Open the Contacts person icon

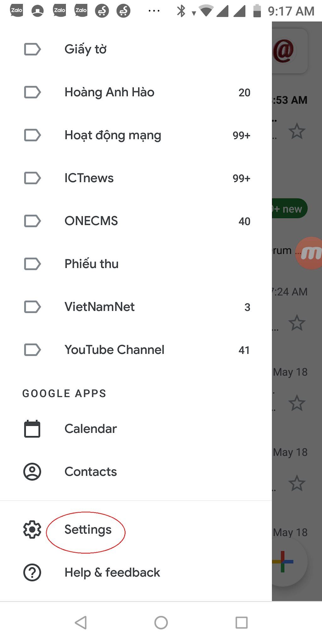coord(32,472)
